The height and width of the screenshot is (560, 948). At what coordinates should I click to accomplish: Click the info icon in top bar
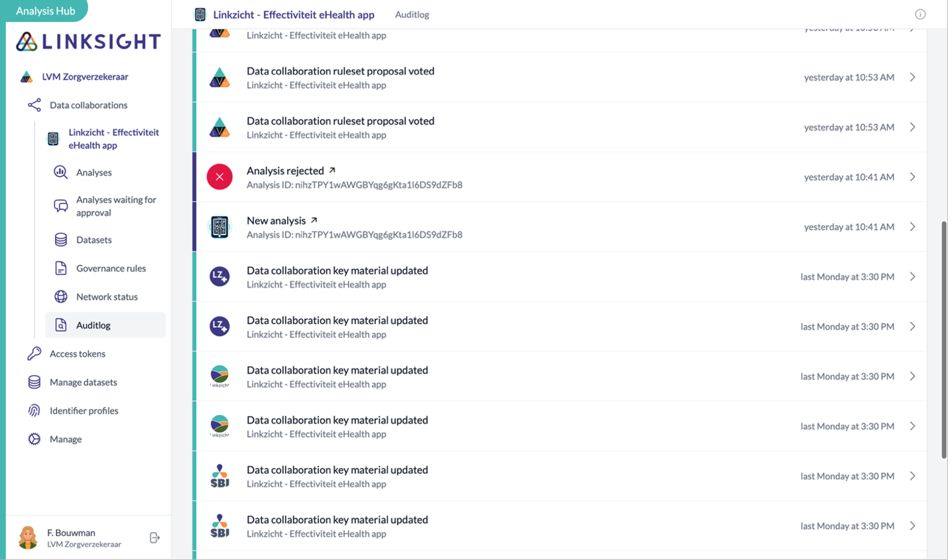(920, 15)
